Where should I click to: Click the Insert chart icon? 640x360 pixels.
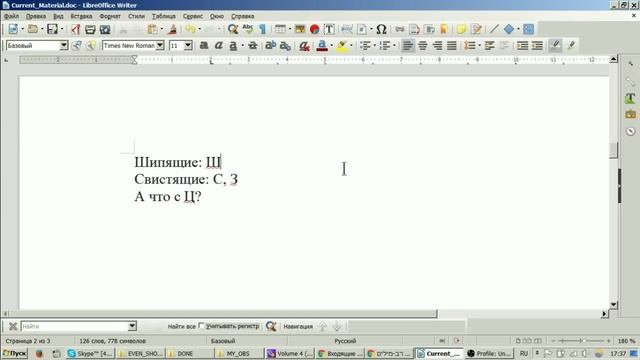pyautogui.click(x=314, y=29)
